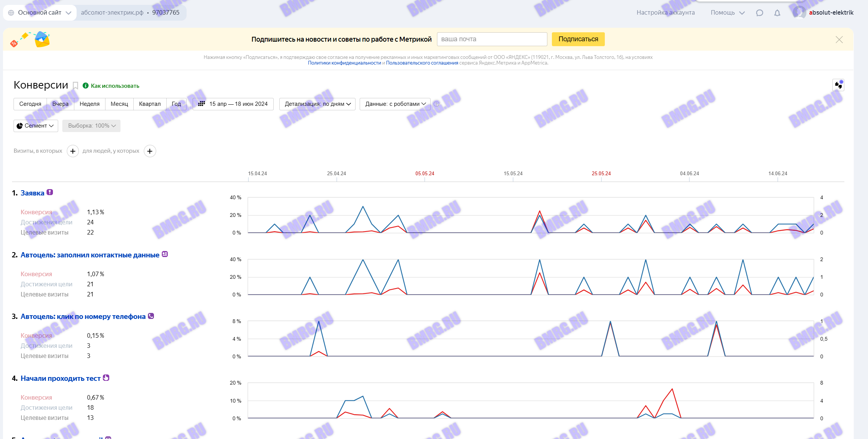
Task: Close the newsletter subscription banner
Action: [839, 39]
